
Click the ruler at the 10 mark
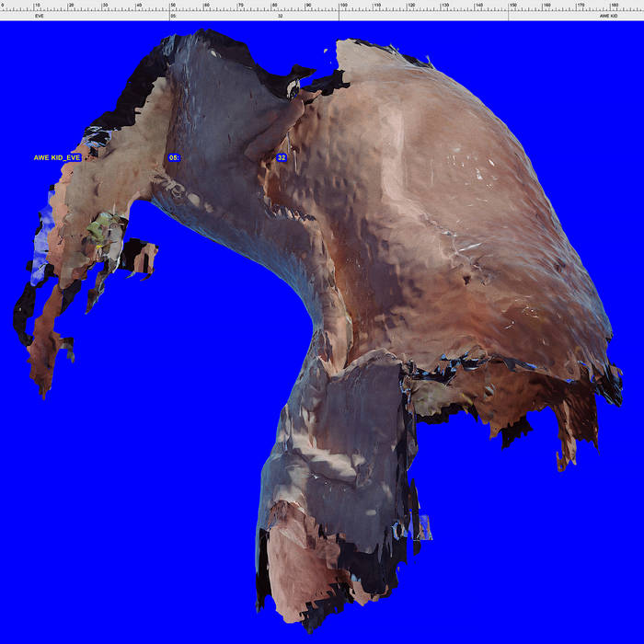(36, 6)
